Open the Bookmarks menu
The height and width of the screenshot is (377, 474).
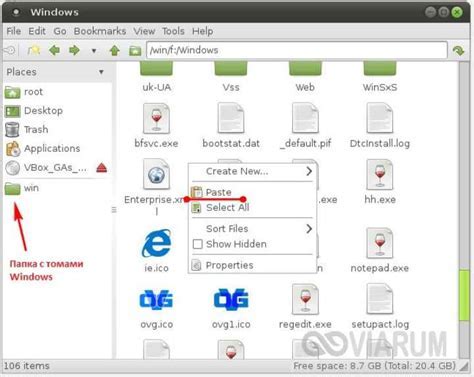100,31
